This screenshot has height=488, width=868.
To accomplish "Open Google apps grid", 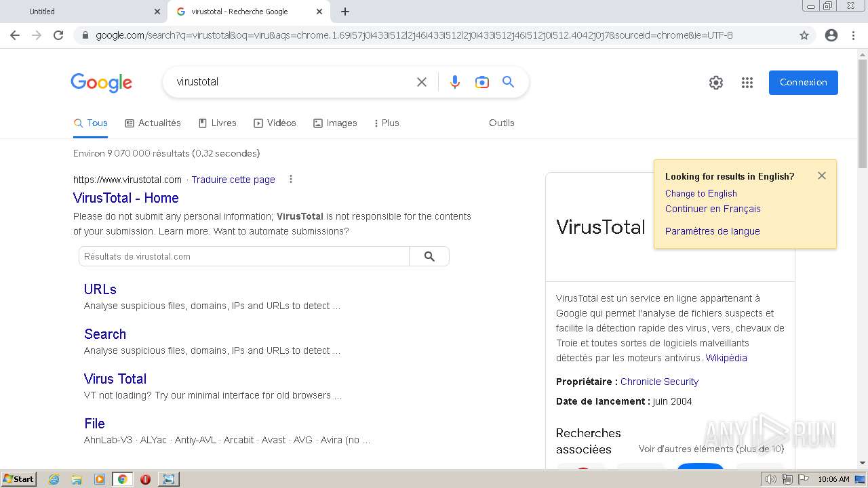I will pos(747,83).
